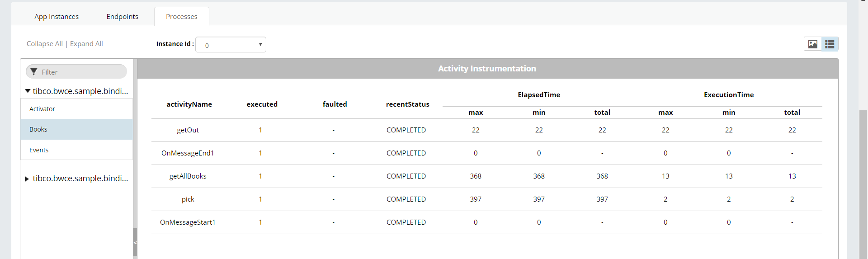The image size is (868, 259).
Task: Click the executed column header
Action: [262, 104]
